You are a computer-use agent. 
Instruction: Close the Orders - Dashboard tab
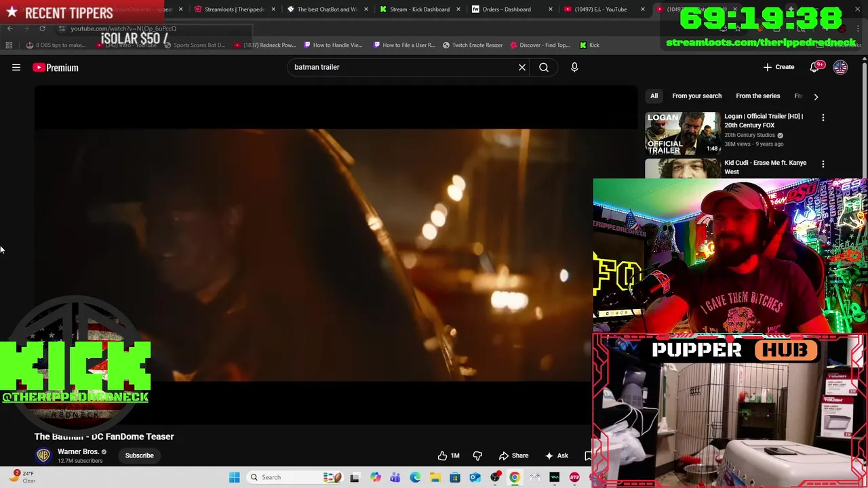coord(550,9)
